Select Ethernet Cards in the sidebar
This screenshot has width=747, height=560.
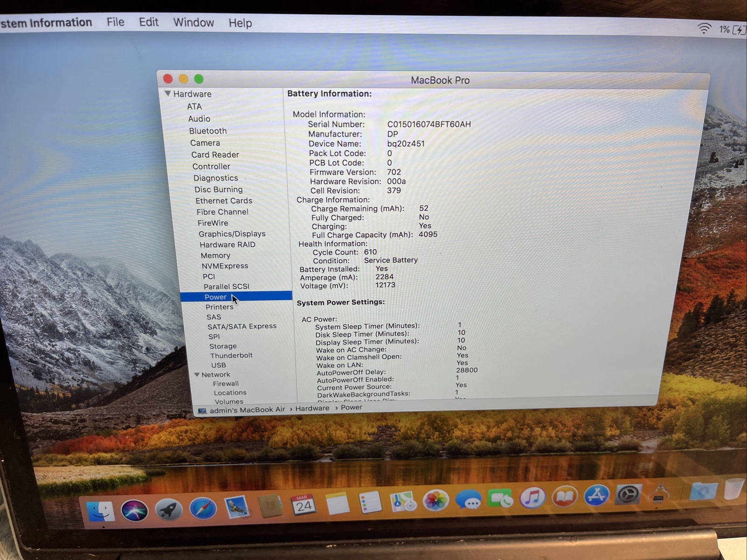[x=224, y=201]
